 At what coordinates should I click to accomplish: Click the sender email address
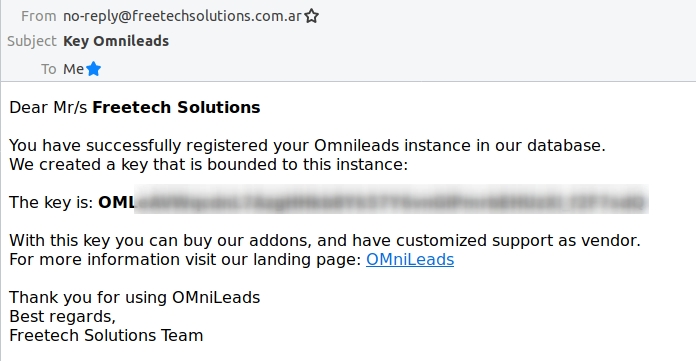pos(182,16)
